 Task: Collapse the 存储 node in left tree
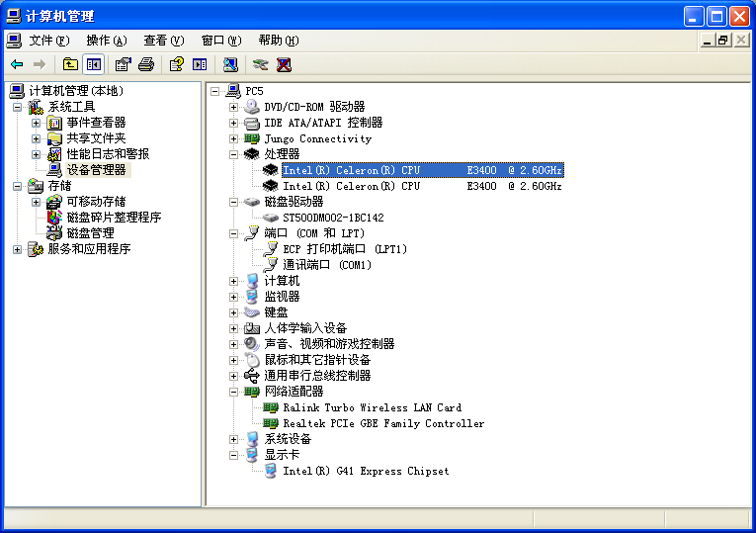[x=18, y=186]
